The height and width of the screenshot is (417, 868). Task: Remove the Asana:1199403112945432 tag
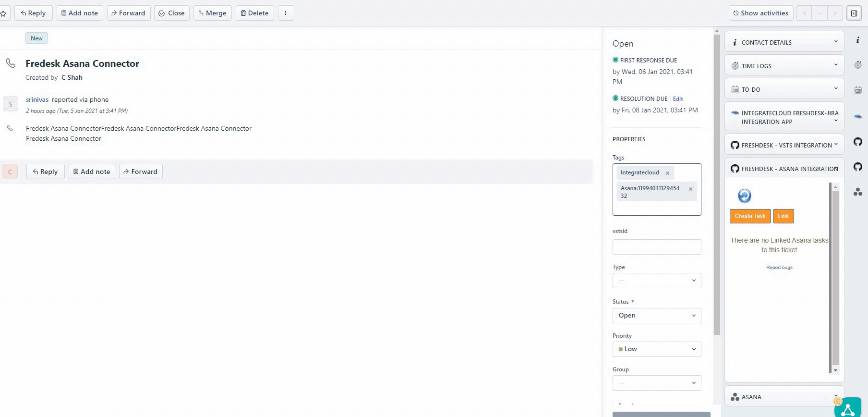coord(690,189)
